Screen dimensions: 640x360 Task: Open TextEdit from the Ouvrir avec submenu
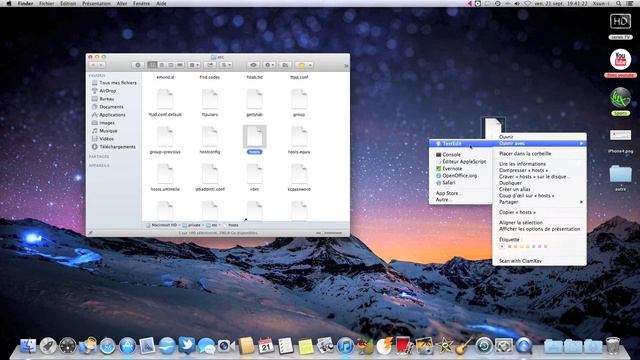pos(460,144)
